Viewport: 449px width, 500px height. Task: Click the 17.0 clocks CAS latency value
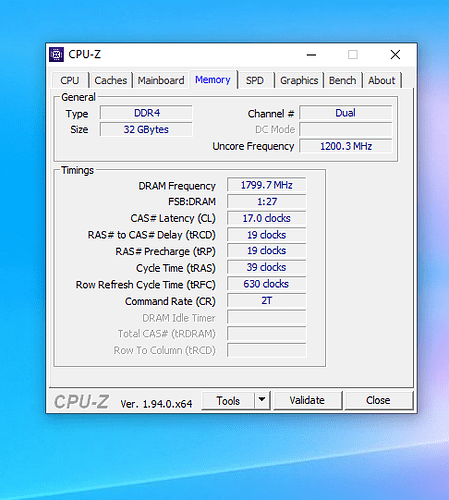[267, 218]
